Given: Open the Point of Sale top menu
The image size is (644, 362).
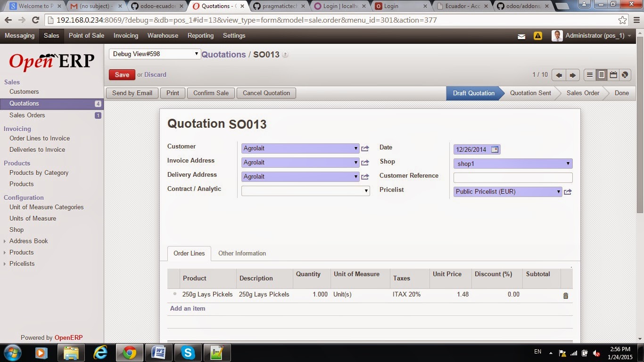Looking at the screenshot, I should 86,36.
